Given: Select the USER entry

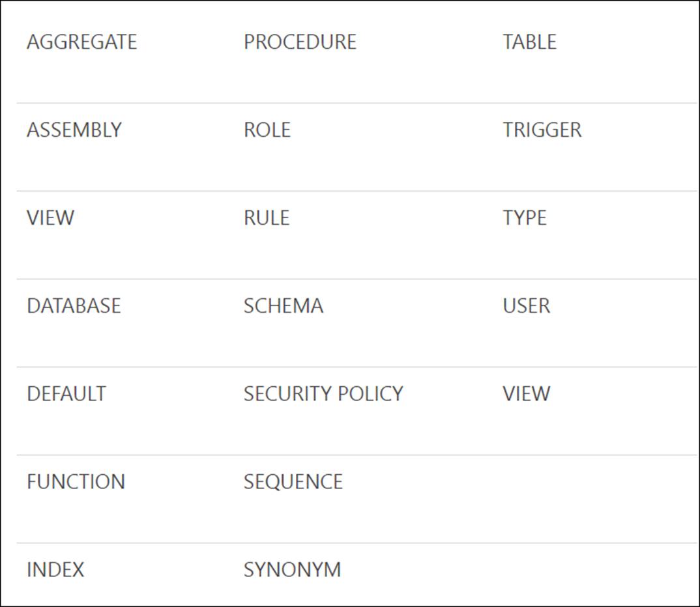Looking at the screenshot, I should (526, 306).
